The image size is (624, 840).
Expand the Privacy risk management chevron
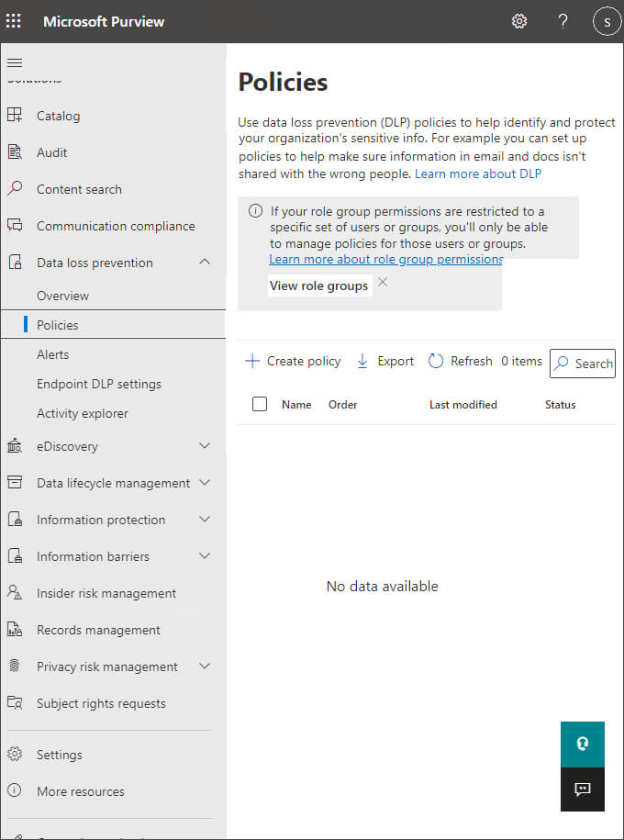coord(205,666)
